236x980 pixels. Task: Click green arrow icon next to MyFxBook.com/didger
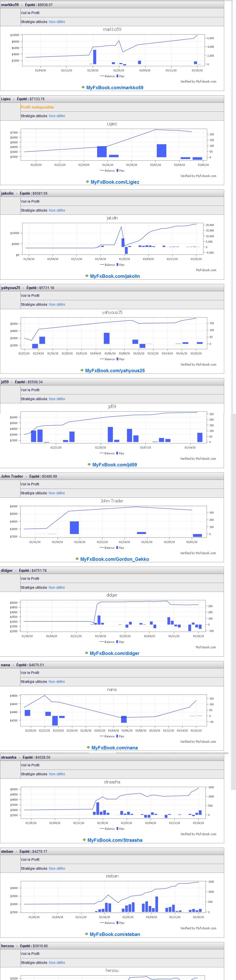pyautogui.click(x=86, y=653)
